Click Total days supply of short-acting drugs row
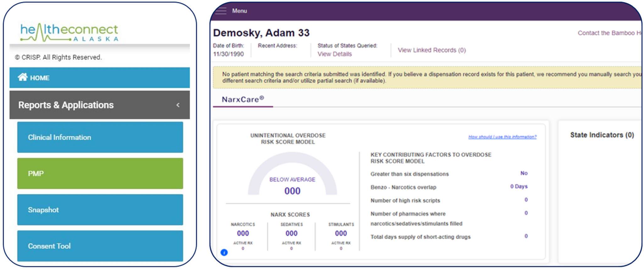The height and width of the screenshot is (270, 644). point(449,237)
